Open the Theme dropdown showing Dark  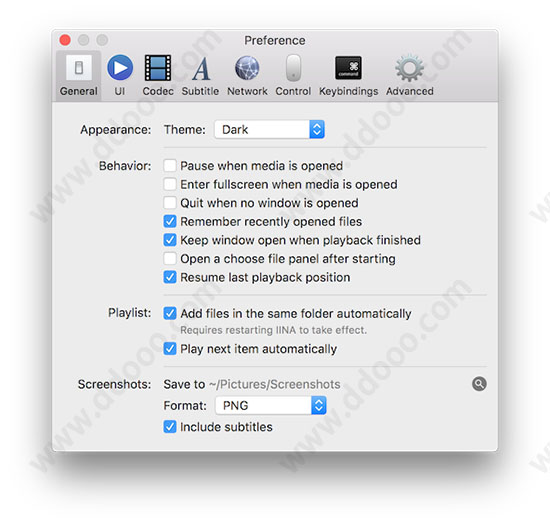pyautogui.click(x=269, y=129)
